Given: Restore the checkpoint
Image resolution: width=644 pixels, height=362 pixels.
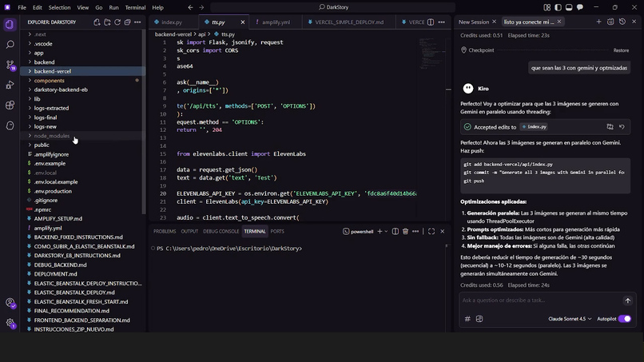Looking at the screenshot, I should [x=621, y=50].
